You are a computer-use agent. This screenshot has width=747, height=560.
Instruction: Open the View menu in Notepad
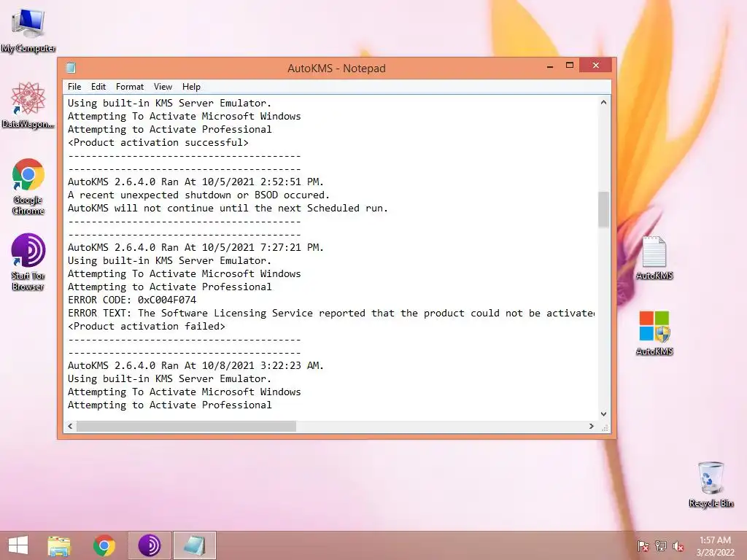(x=163, y=87)
